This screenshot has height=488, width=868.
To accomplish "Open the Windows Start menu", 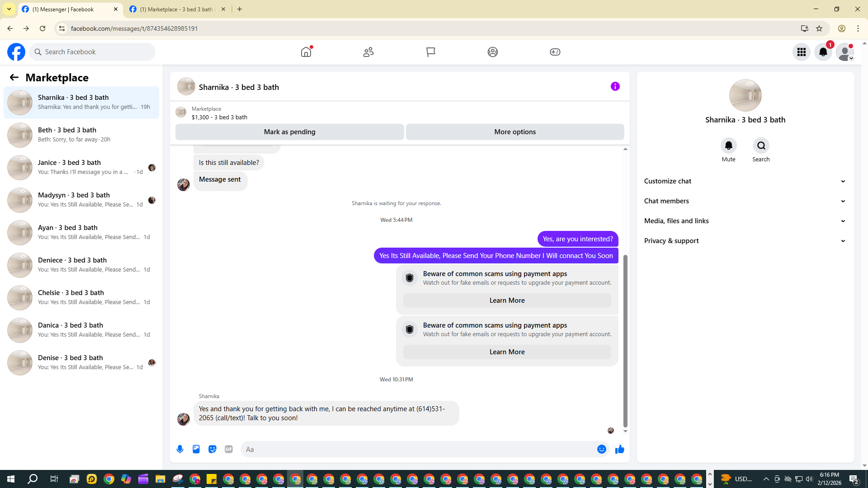I will click(11, 479).
